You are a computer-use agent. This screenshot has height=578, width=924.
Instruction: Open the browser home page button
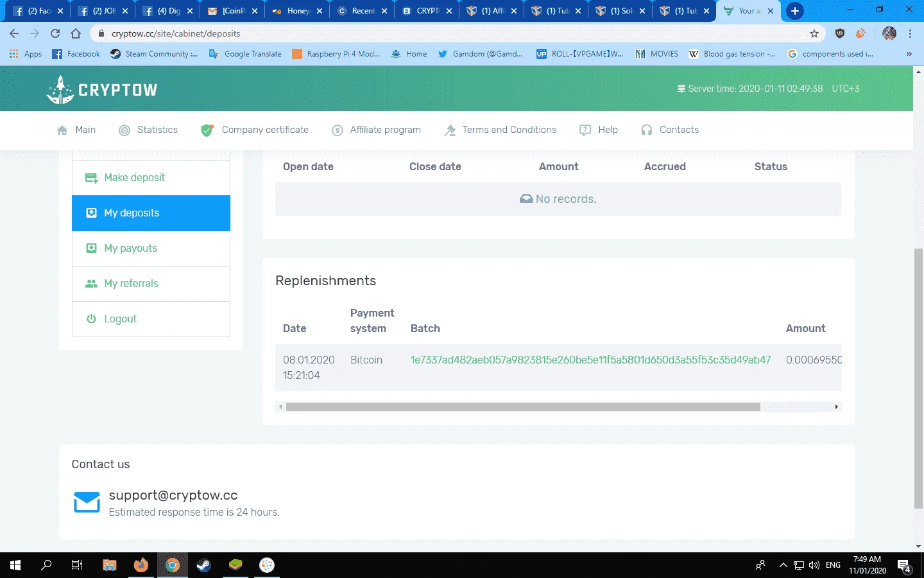76,33
